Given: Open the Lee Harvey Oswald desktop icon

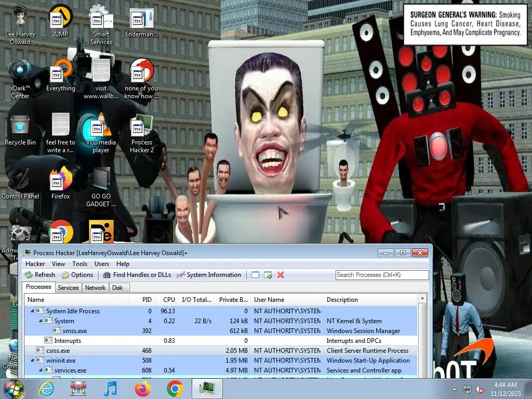Looking at the screenshot, I should point(20,24).
